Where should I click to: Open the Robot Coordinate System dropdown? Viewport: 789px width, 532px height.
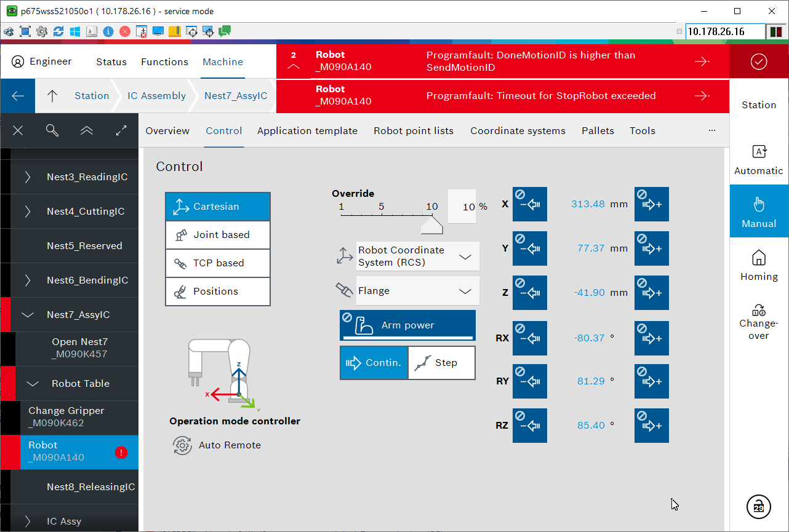(417, 256)
